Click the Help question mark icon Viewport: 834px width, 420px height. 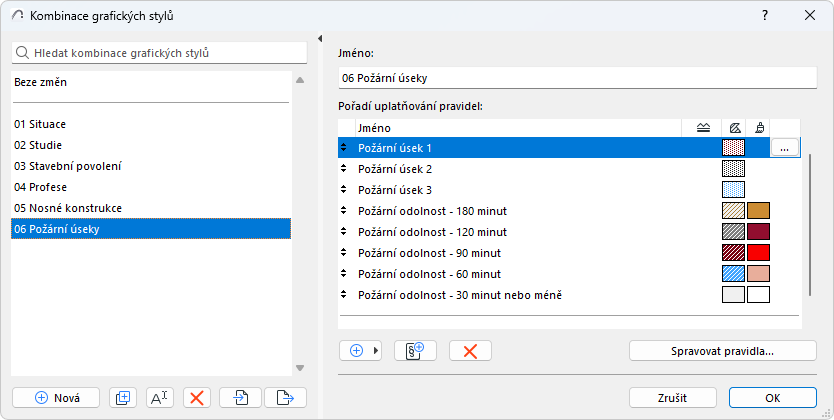[x=765, y=15]
